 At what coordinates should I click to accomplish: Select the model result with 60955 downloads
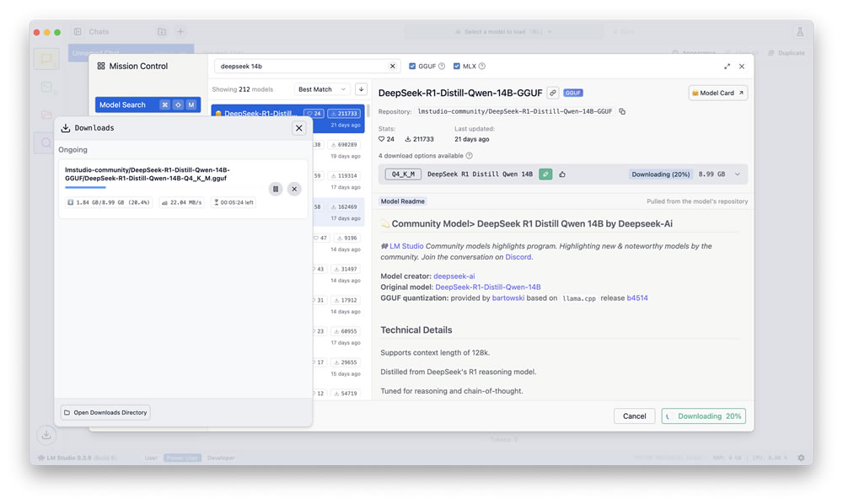coord(339,337)
